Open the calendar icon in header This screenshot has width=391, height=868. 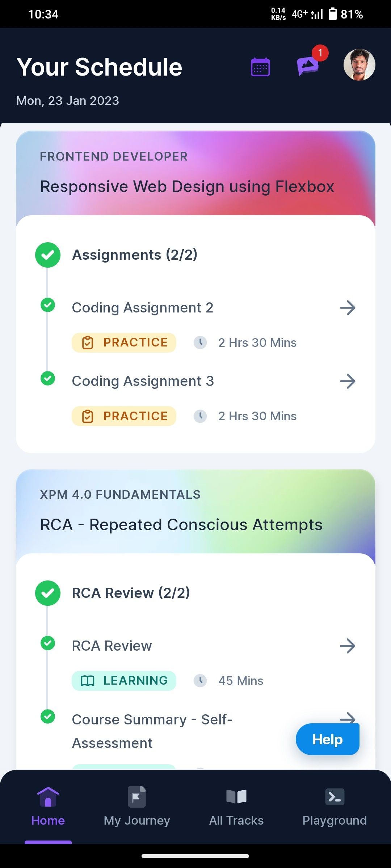tap(260, 67)
